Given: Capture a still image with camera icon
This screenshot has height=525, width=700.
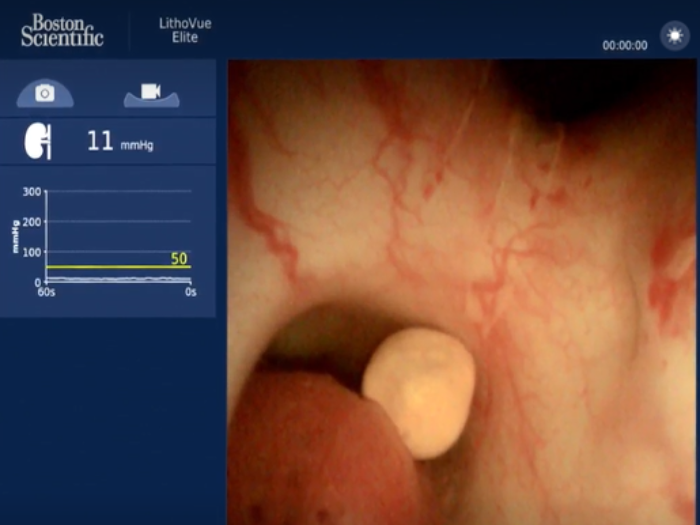Looking at the screenshot, I should coord(45,93).
